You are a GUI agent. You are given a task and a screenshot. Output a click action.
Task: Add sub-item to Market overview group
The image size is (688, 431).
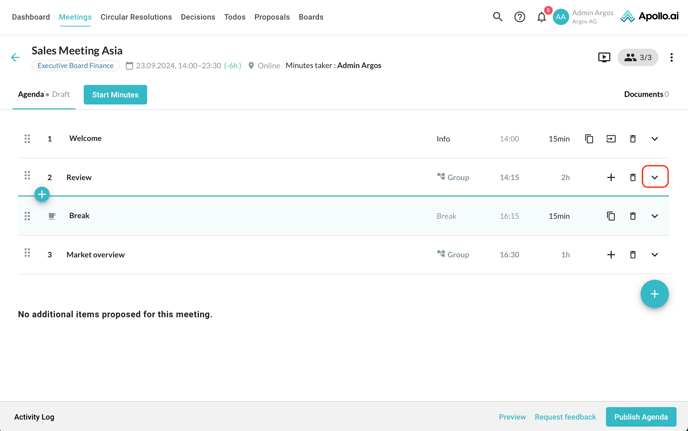(x=611, y=255)
